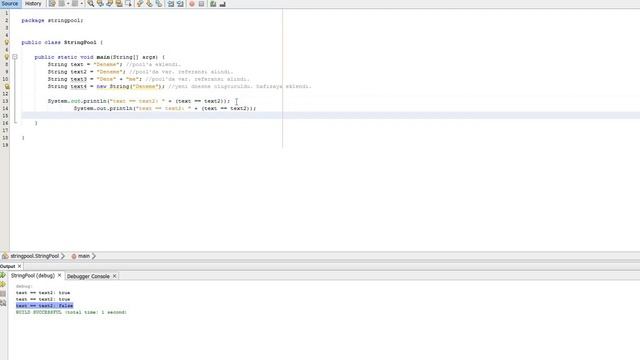Click Find Next Occurrence icon
Screen dimensions: 640x360
click(109, 4)
